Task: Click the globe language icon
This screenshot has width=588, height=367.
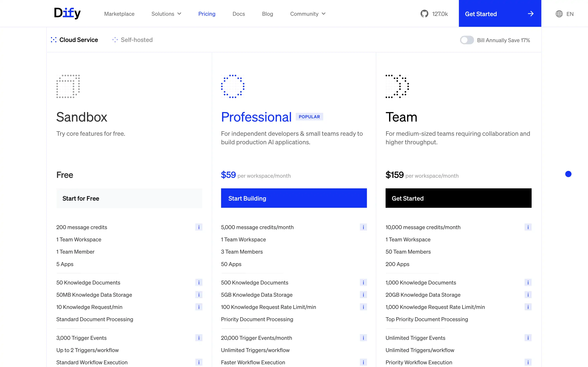Action: tap(559, 14)
